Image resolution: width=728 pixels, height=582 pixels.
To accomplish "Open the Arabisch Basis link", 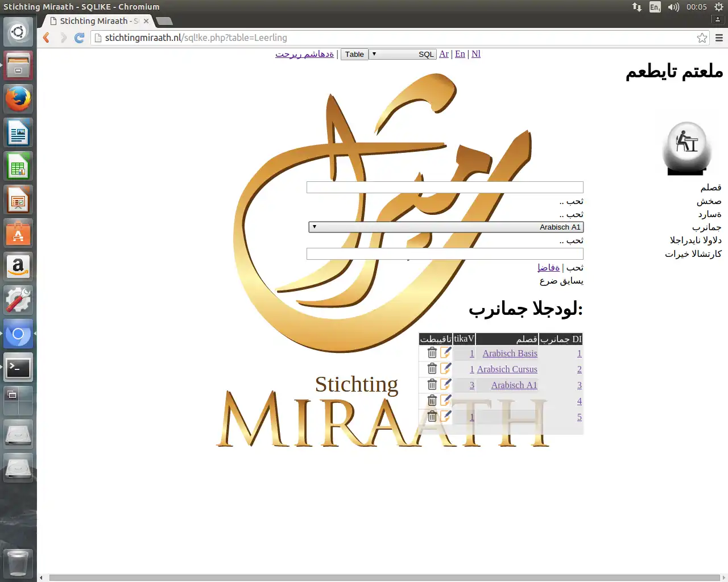I will click(x=510, y=354).
